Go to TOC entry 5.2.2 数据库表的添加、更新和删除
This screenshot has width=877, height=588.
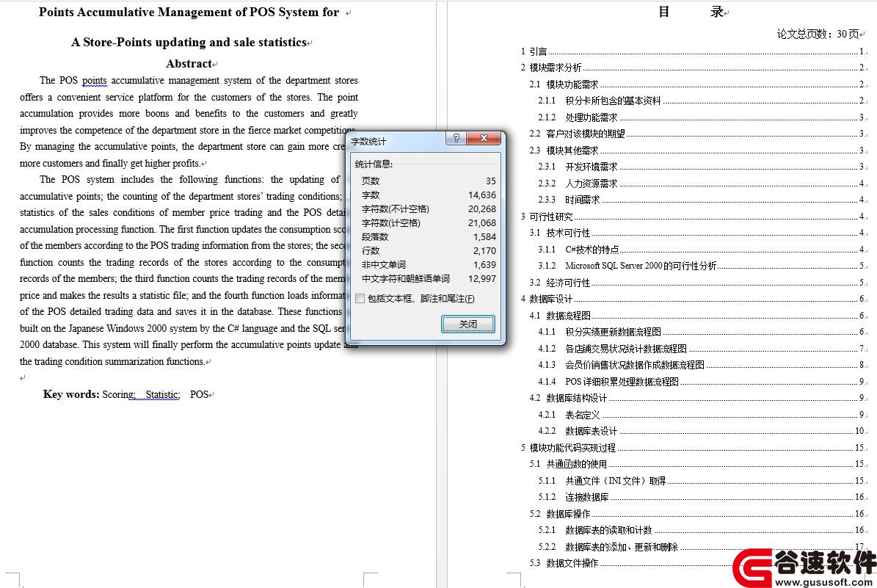tap(702, 547)
